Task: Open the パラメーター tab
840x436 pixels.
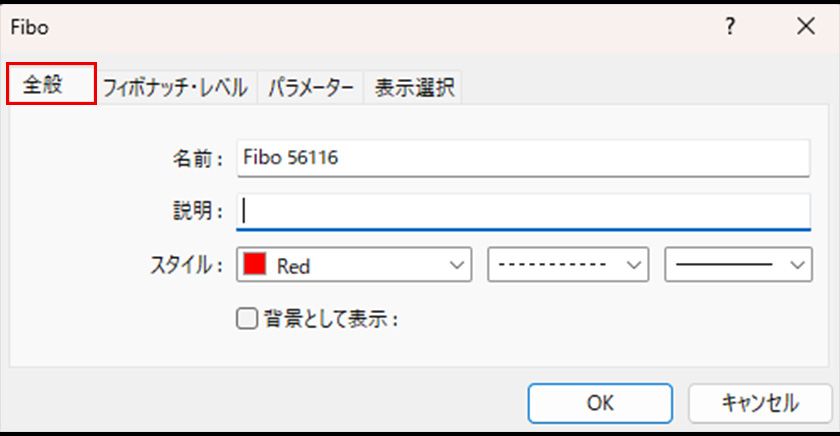Action: coord(311,88)
